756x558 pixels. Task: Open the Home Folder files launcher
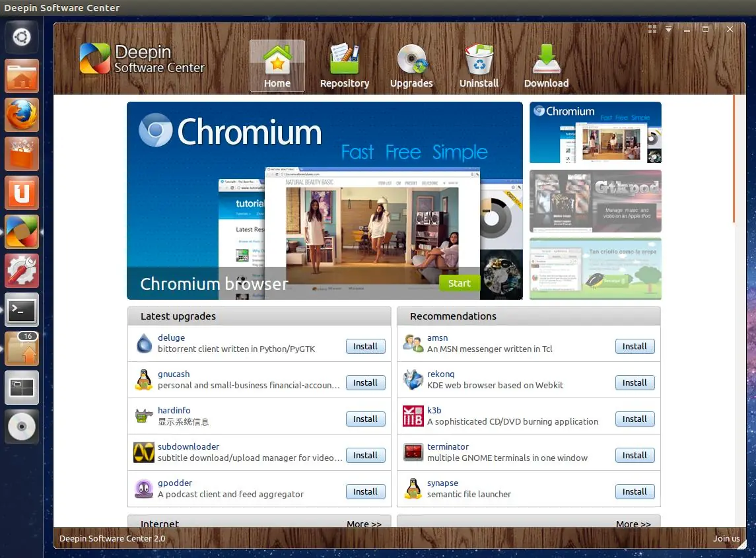(x=22, y=76)
